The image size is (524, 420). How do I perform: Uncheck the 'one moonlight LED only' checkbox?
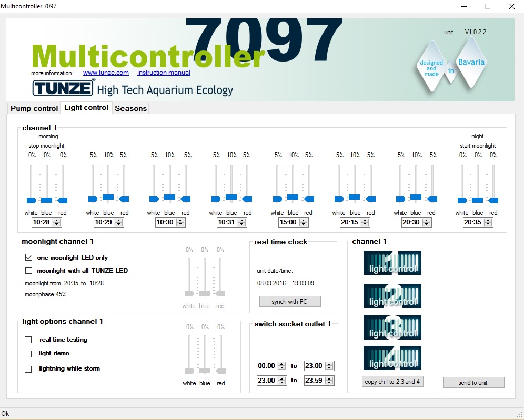[x=29, y=258]
